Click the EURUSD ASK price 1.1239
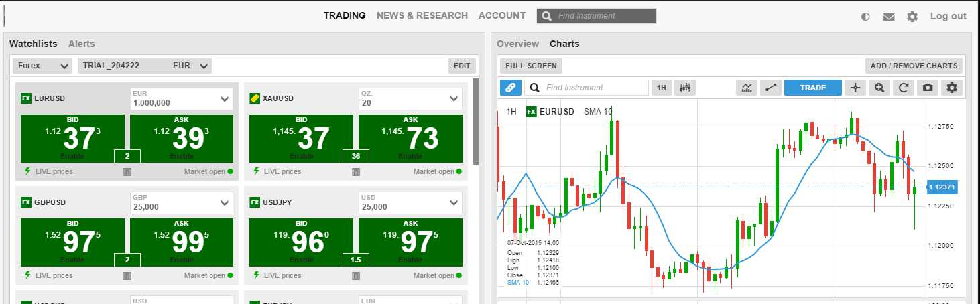 point(182,139)
